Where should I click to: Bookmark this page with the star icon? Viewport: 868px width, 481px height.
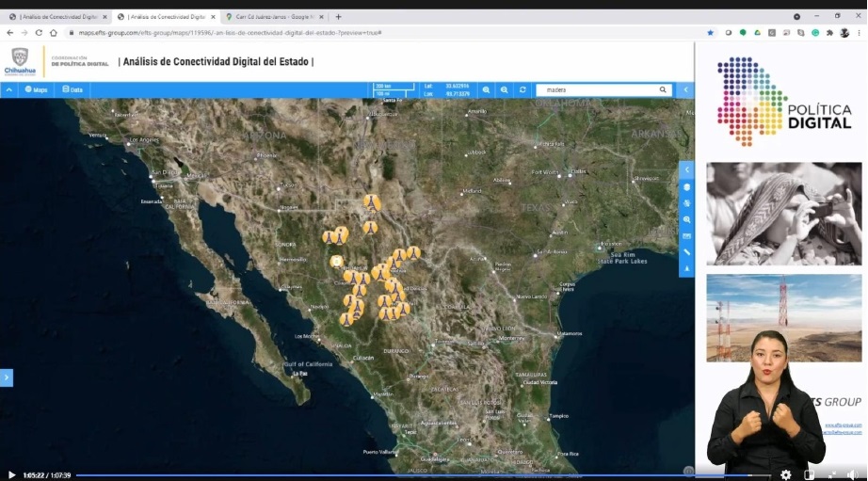point(710,32)
